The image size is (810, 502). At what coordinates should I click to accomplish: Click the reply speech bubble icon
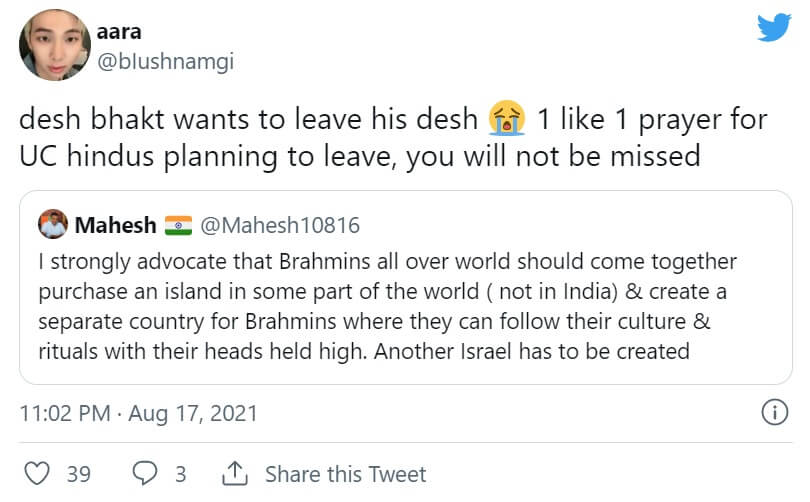(145, 473)
